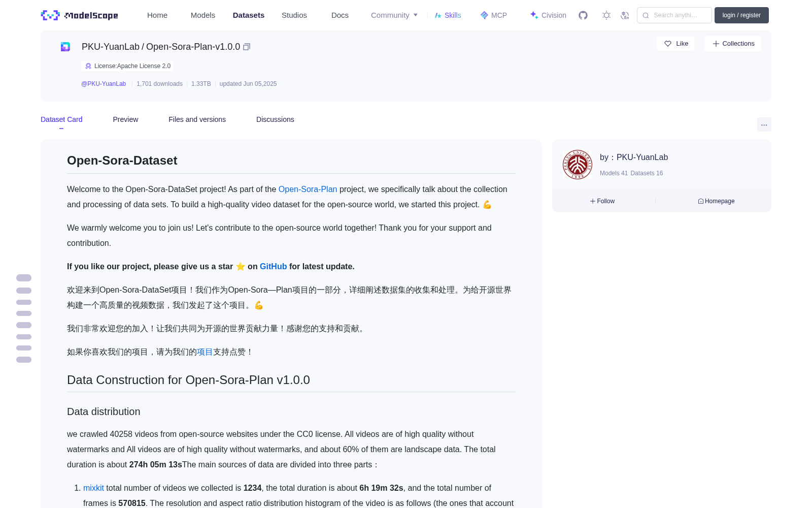The width and height of the screenshot is (812, 508).
Task: Click the Models 41 count
Action: (x=614, y=173)
